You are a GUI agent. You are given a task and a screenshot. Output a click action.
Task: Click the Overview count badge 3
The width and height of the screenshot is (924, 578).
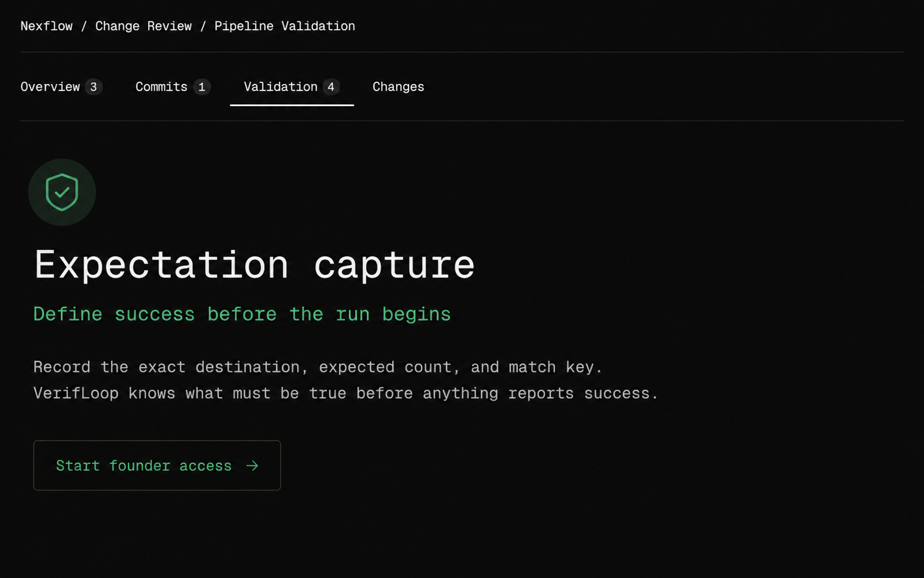point(94,87)
